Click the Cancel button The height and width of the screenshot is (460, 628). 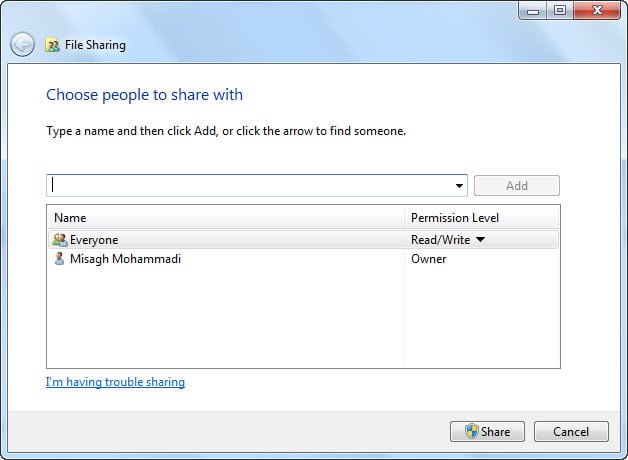[570, 432]
